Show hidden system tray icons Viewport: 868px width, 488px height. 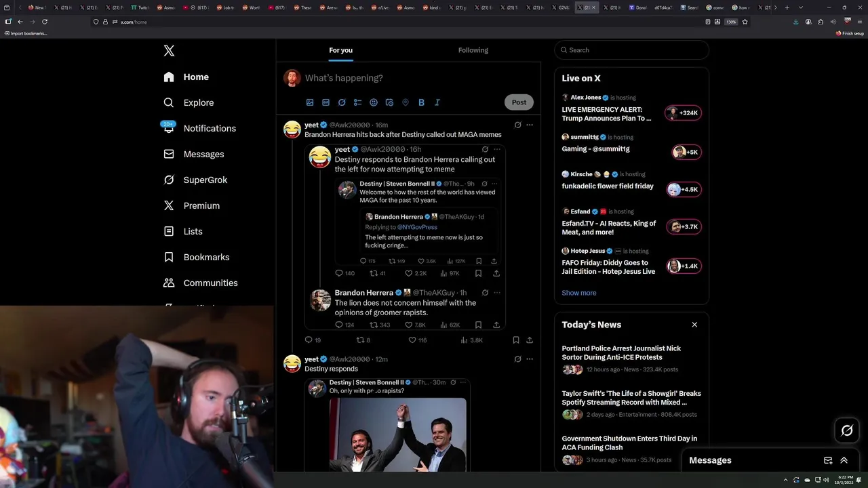[x=786, y=480]
